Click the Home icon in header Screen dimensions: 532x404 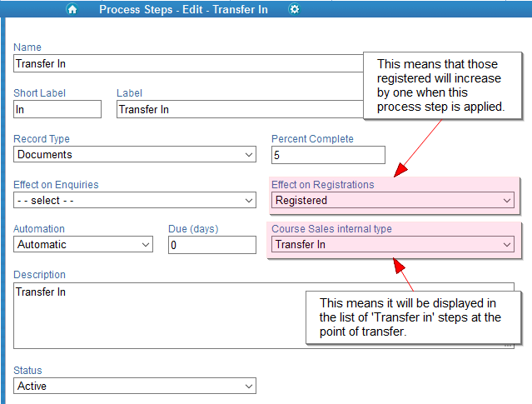click(x=72, y=9)
